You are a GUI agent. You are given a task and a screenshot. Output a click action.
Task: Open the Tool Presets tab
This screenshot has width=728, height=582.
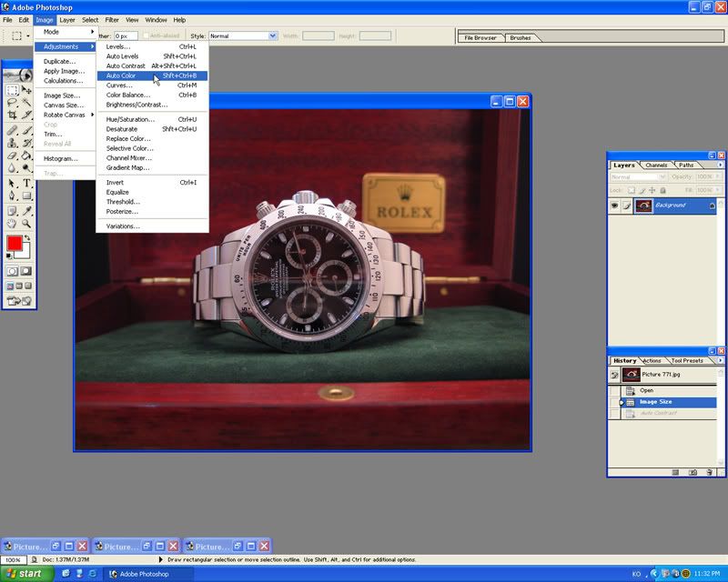687,361
